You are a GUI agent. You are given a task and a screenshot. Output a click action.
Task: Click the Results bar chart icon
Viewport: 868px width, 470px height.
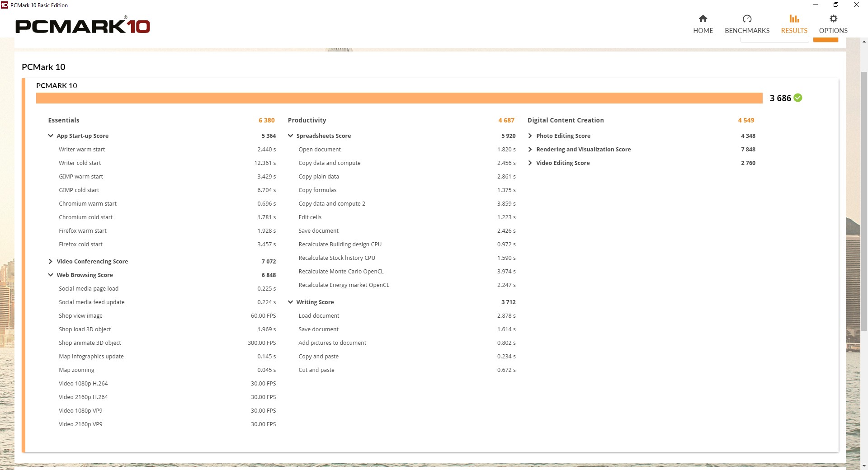[x=794, y=19]
